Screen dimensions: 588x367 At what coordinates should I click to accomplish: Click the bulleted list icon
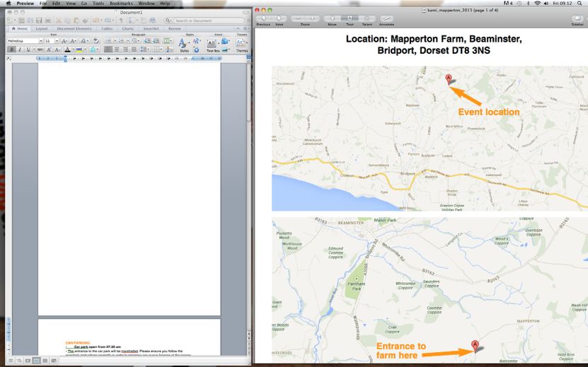point(109,41)
